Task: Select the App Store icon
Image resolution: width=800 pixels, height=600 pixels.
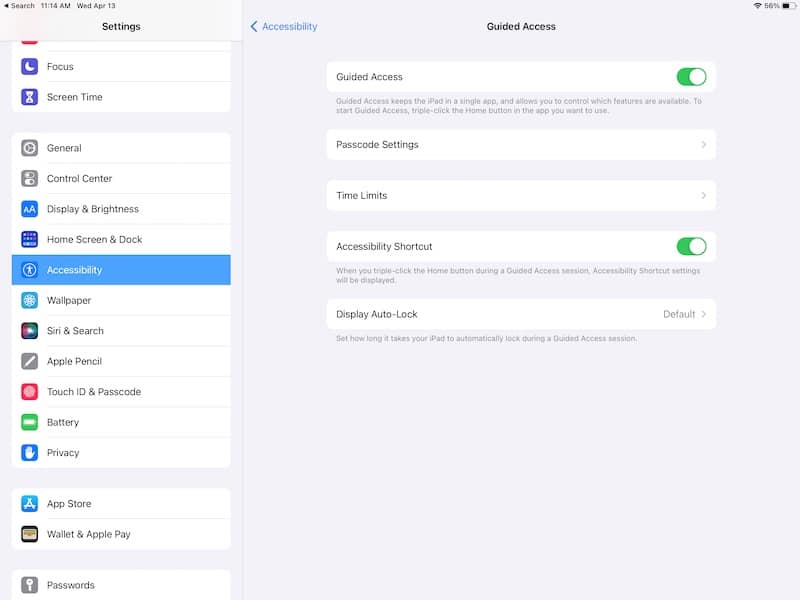Action: (30, 504)
